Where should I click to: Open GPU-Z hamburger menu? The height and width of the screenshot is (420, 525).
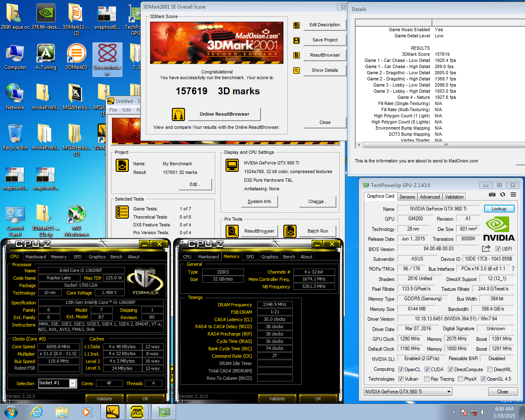513,194
